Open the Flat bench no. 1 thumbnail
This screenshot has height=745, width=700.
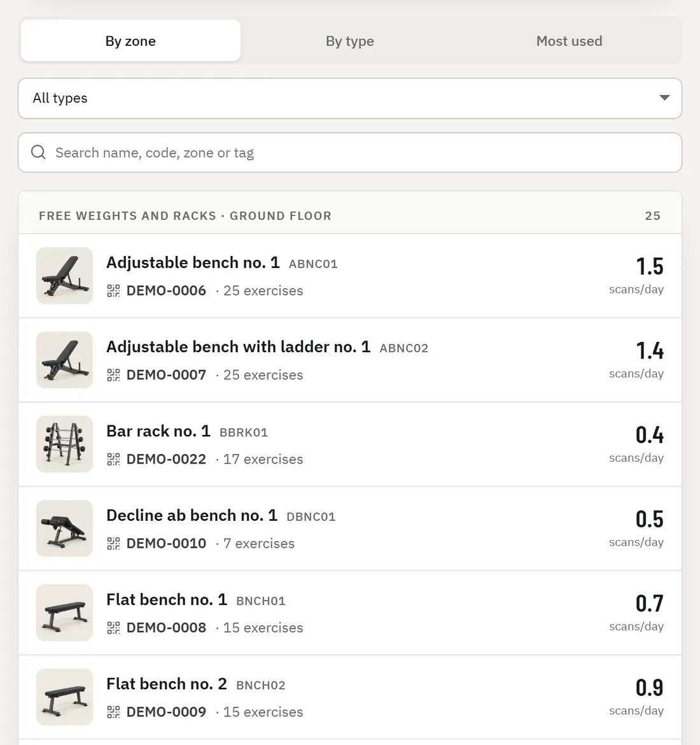coord(64,613)
